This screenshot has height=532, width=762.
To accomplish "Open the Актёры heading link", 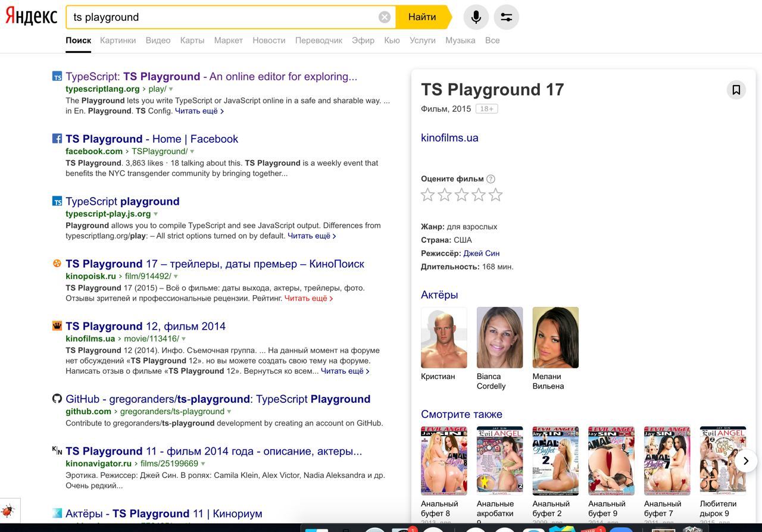I will tap(439, 295).
